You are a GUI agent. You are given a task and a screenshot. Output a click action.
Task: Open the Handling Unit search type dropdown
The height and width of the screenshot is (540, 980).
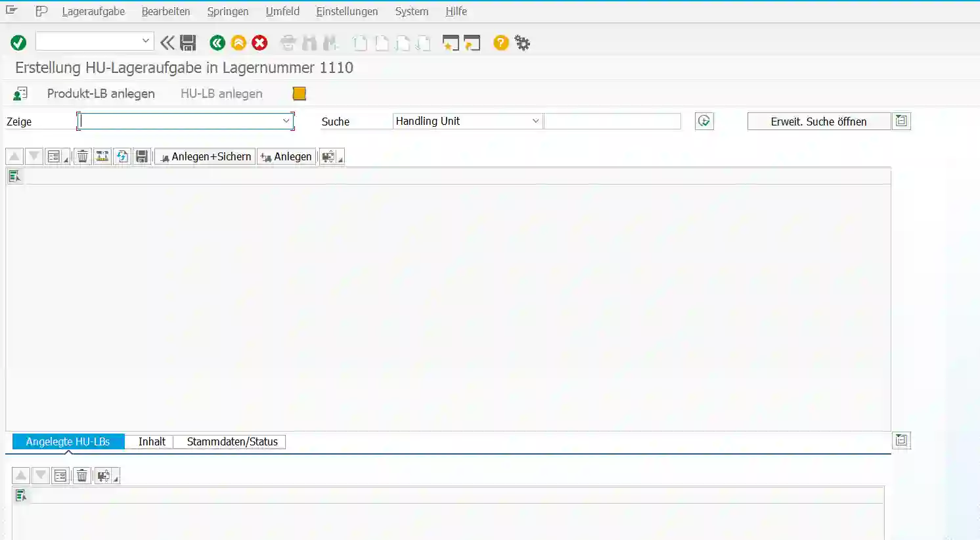pos(535,121)
